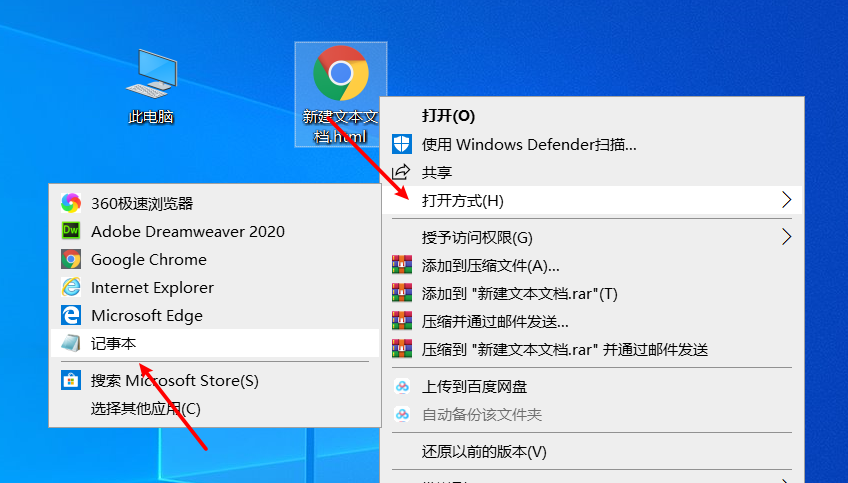Click WinRAR icon beside 压缩并通过邮件发送

click(x=402, y=321)
